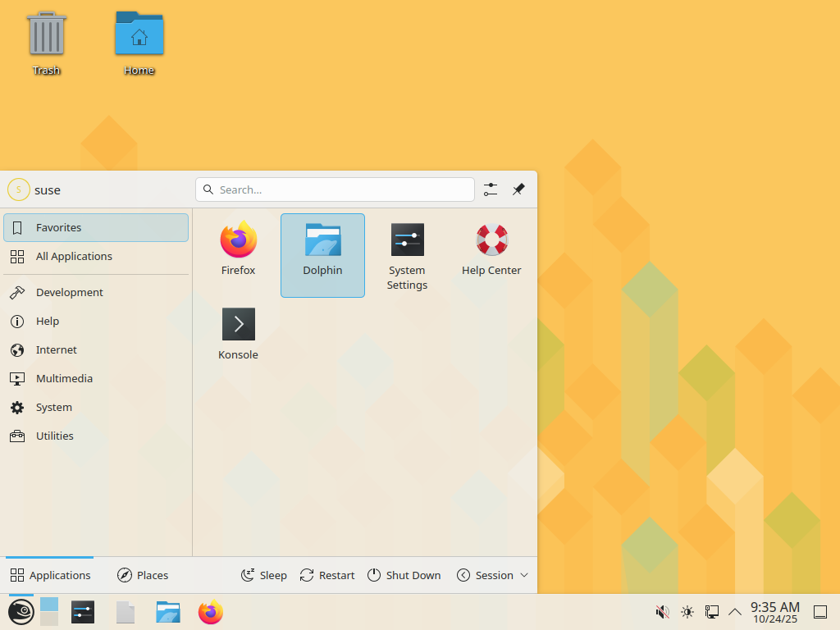Click the network icon in the system tray
The width and height of the screenshot is (840, 630).
[711, 612]
